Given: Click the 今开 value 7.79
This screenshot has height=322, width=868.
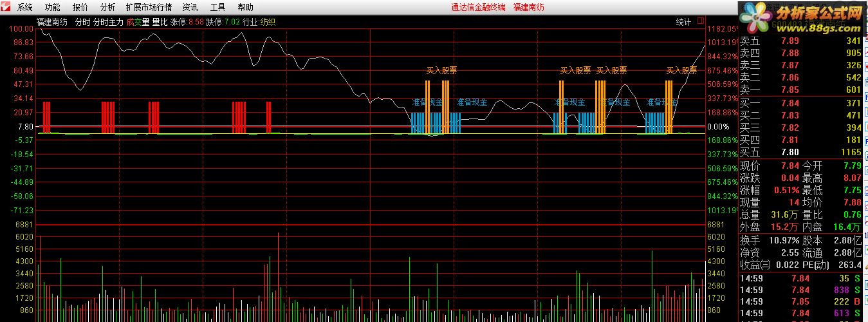Looking at the screenshot, I should (x=852, y=166).
